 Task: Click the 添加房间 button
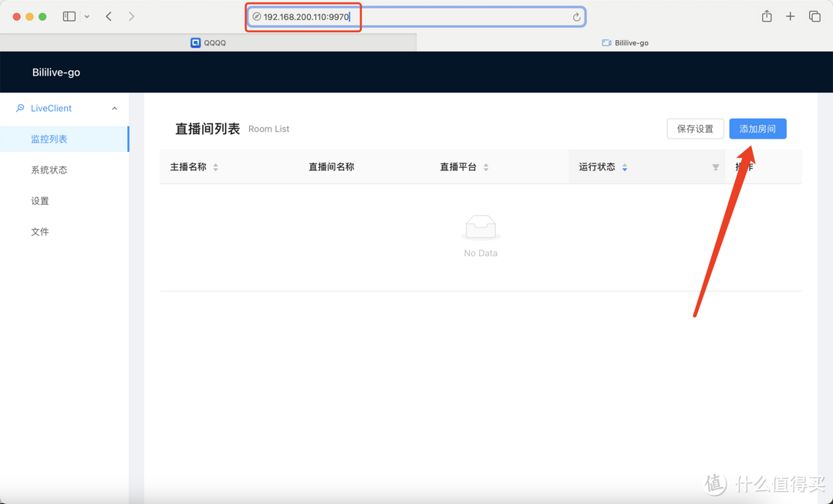[757, 129]
